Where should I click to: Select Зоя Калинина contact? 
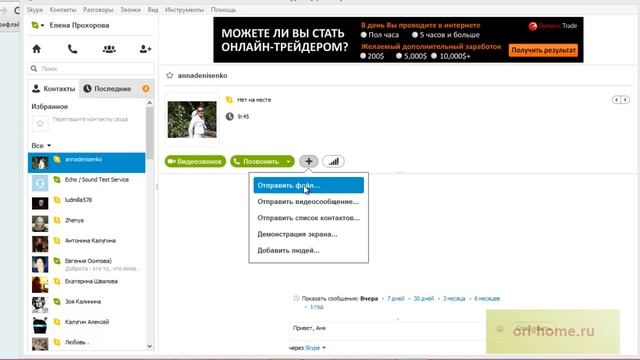pyautogui.click(x=87, y=305)
